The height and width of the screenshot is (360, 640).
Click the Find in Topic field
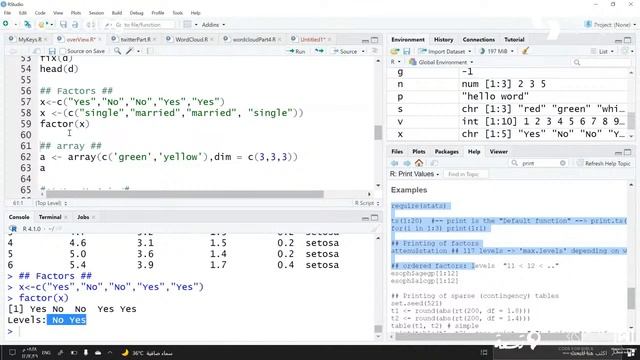pos(465,174)
